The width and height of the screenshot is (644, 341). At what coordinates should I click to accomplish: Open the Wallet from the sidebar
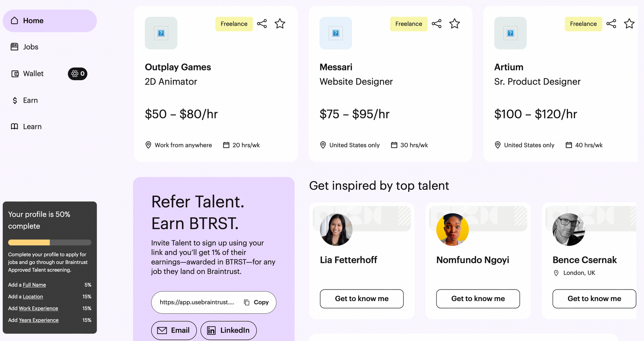tap(33, 74)
